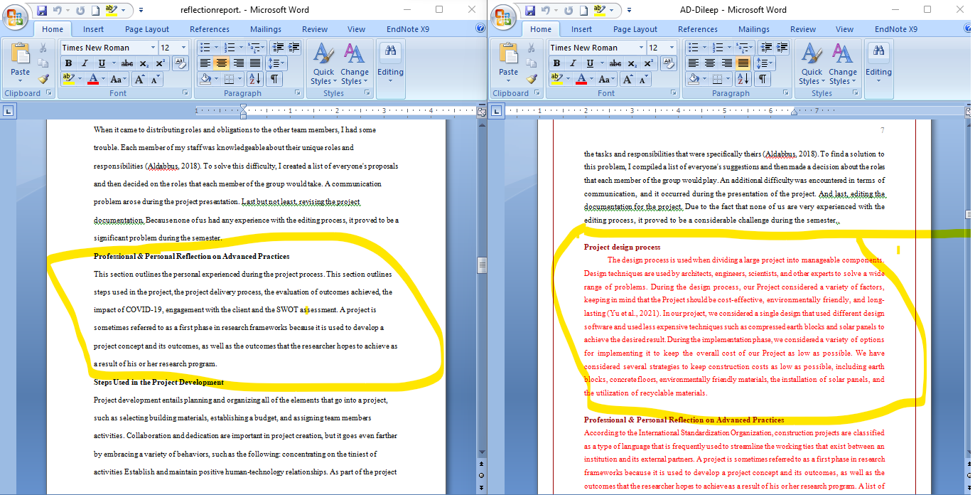Select Format Painter in reflectionreport window
This screenshot has width=980, height=495.
pyautogui.click(x=43, y=78)
